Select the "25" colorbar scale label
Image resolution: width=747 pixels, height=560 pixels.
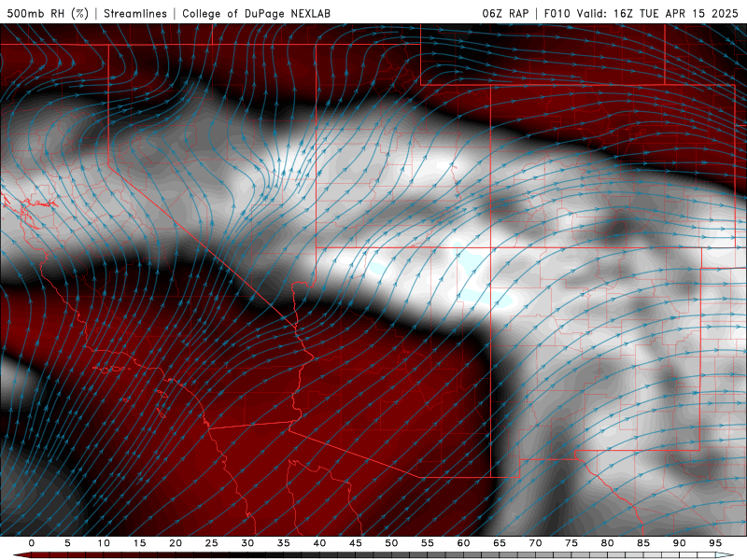(x=212, y=543)
